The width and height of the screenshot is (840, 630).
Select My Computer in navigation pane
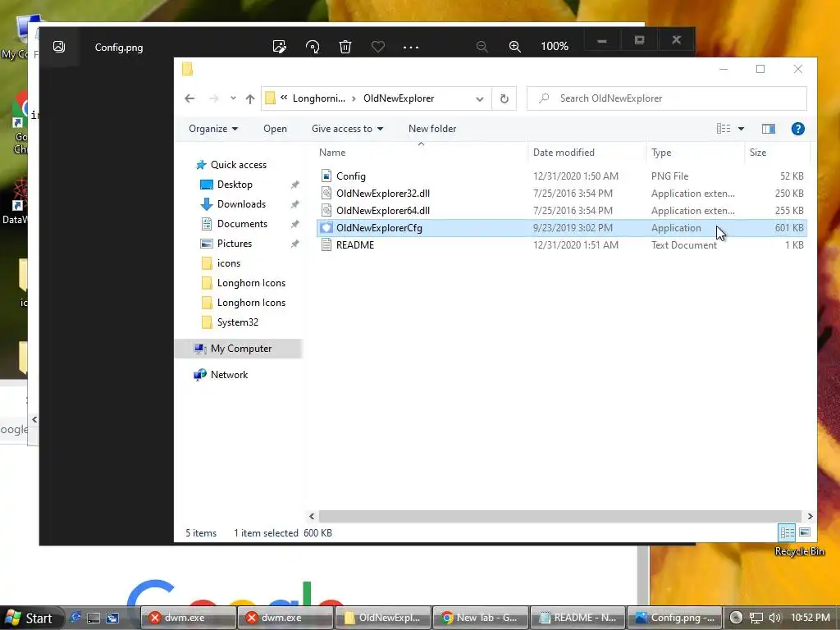click(x=240, y=349)
